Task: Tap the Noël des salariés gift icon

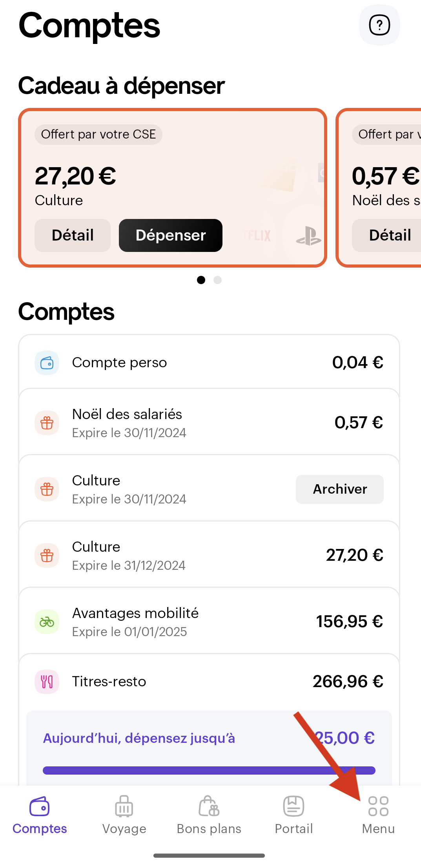Action: (x=47, y=423)
